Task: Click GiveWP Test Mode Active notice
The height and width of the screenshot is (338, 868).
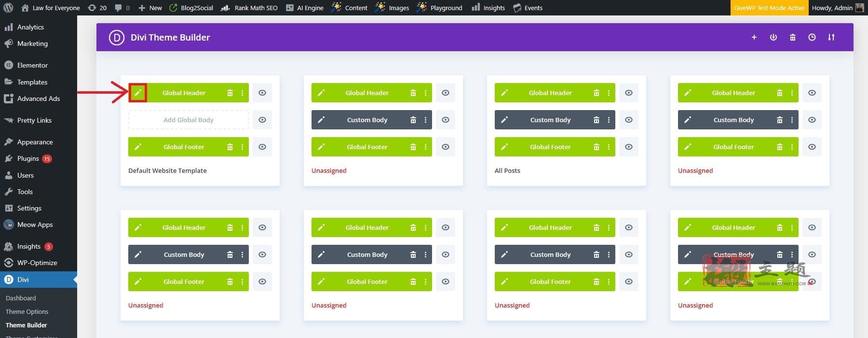Action: point(769,8)
